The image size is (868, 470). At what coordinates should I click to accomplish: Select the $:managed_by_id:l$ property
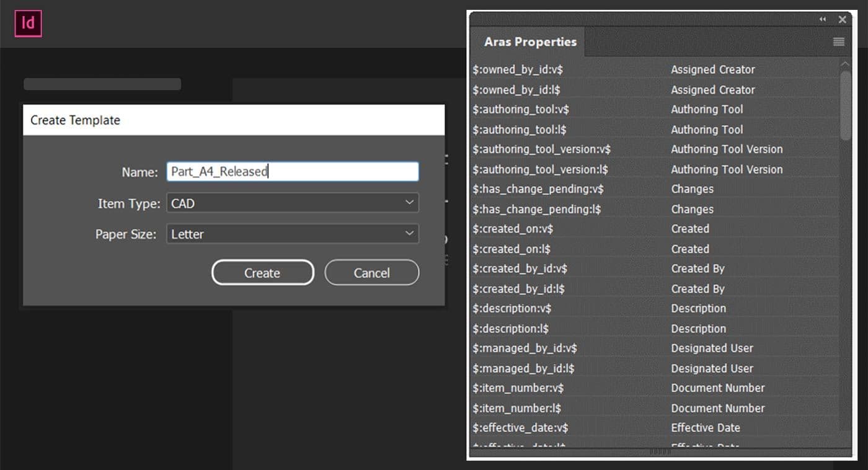(655, 368)
